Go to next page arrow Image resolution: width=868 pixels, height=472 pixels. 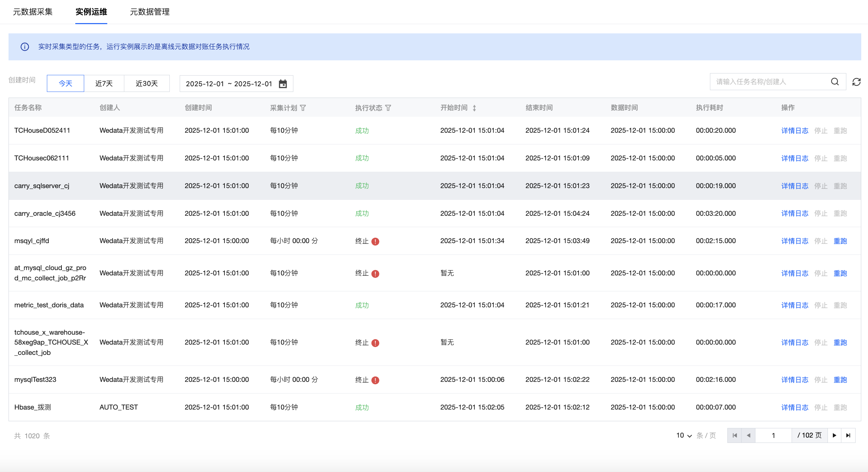click(x=834, y=435)
